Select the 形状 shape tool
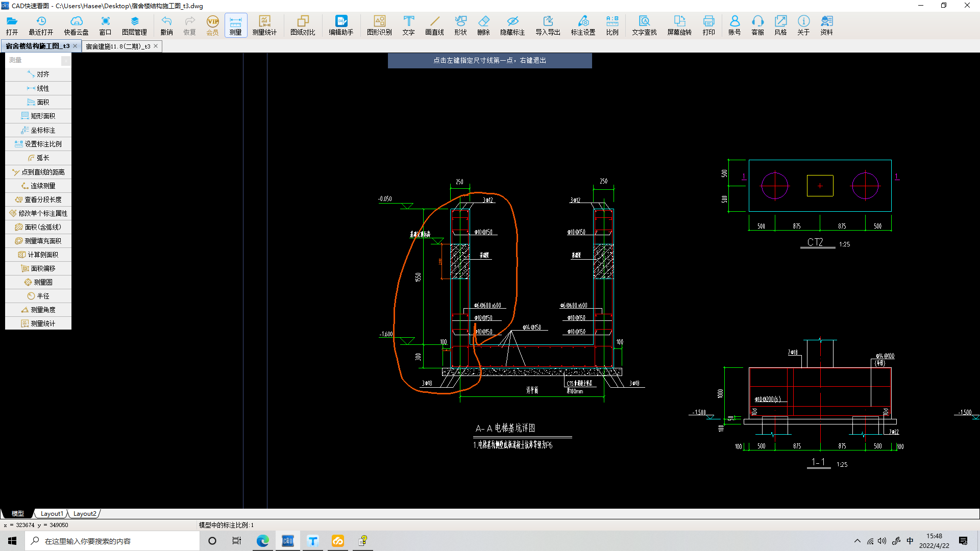980x551 pixels. pos(460,26)
